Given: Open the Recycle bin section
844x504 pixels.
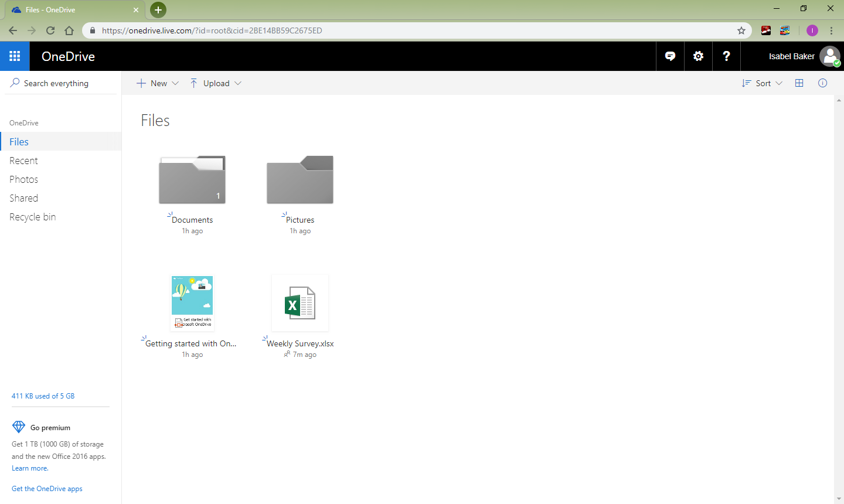Looking at the screenshot, I should 33,217.
